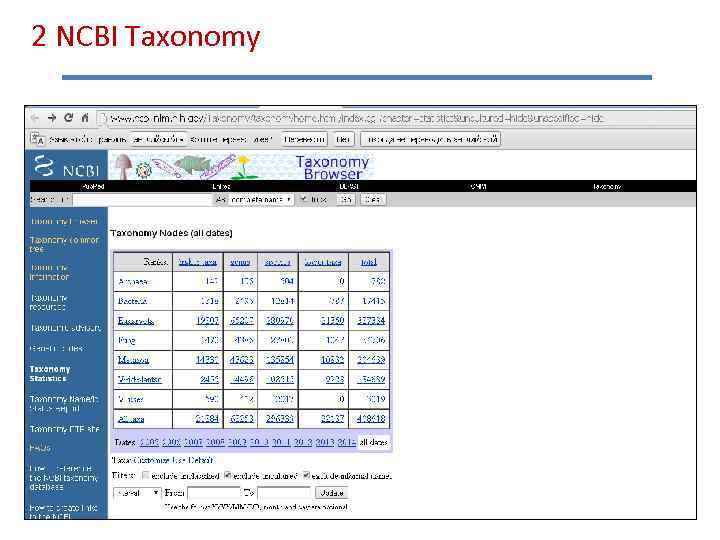The height and width of the screenshot is (540, 720).
Task: Open the Metazoa row link
Action: (x=133, y=360)
